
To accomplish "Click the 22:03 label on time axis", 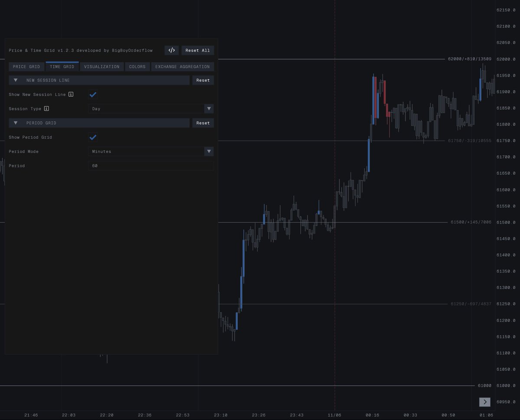I will coord(69,415).
